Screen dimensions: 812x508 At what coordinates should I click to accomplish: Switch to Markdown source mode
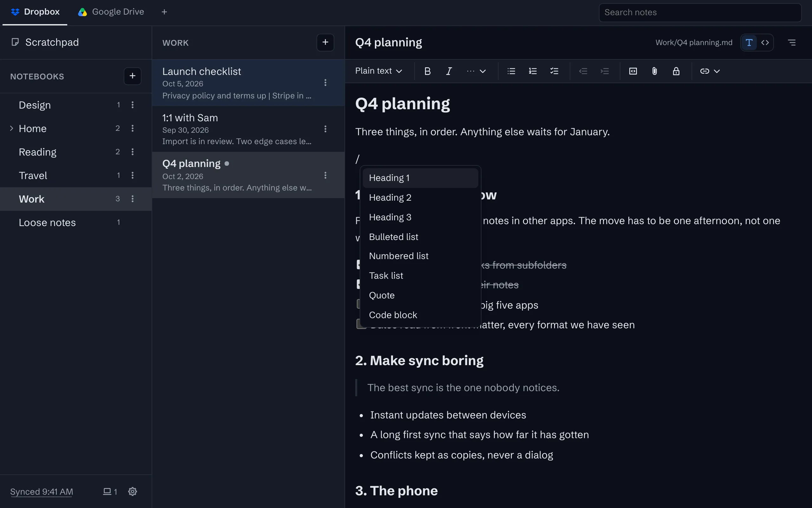tap(765, 43)
